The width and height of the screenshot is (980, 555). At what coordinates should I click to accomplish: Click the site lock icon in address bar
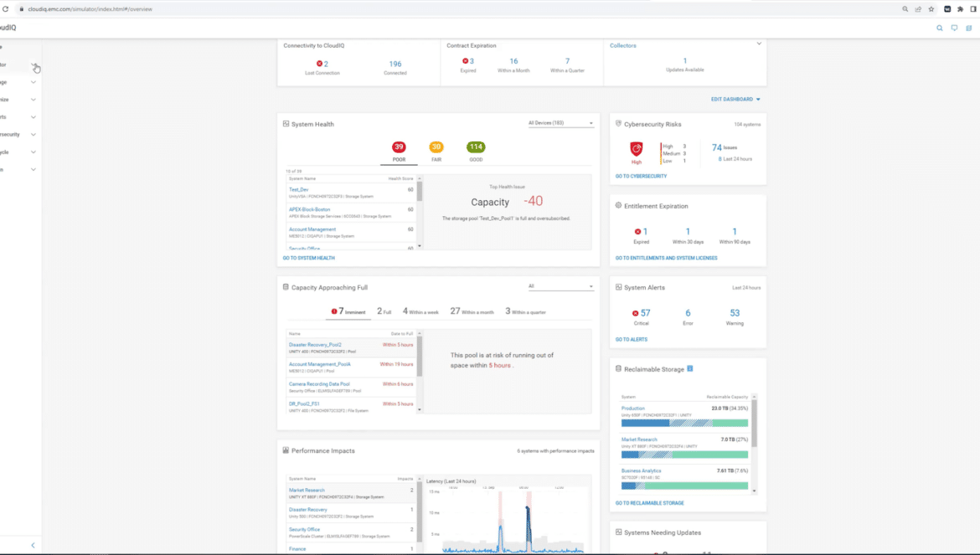(x=22, y=8)
